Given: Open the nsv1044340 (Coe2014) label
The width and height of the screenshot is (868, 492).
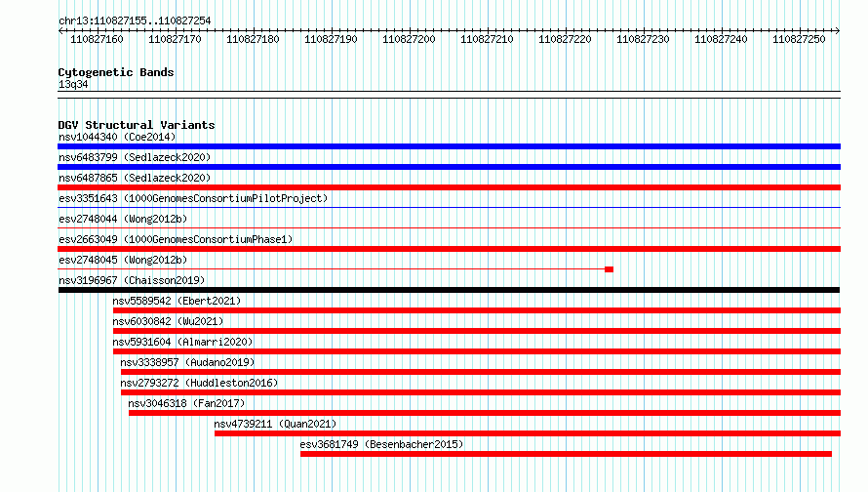Looking at the screenshot, I should point(117,137).
